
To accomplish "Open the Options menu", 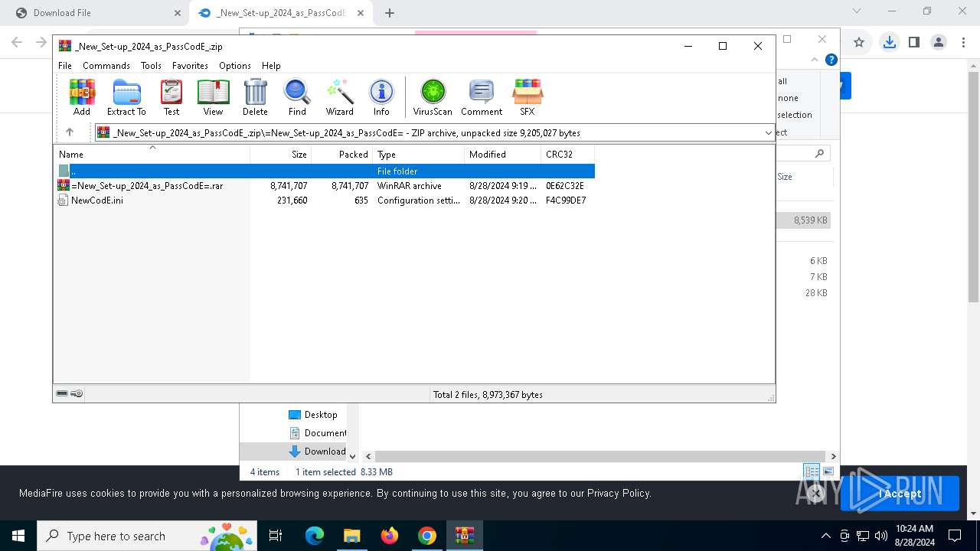I will click(235, 66).
